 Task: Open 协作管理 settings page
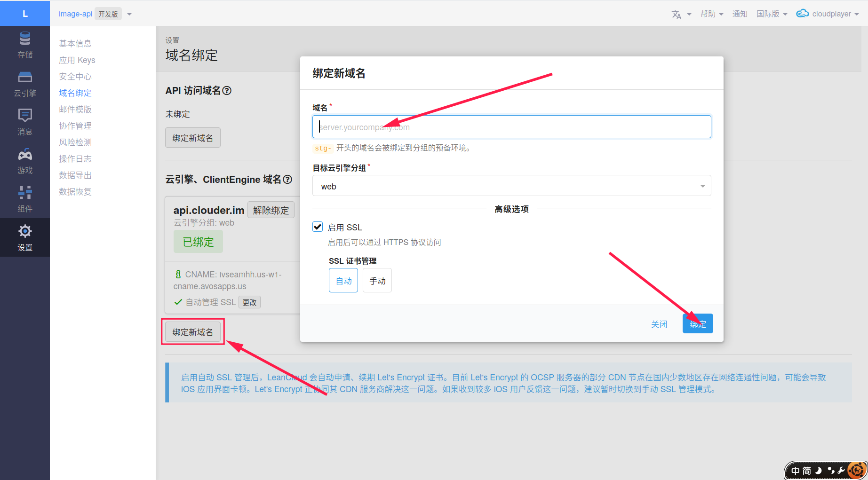pos(75,126)
